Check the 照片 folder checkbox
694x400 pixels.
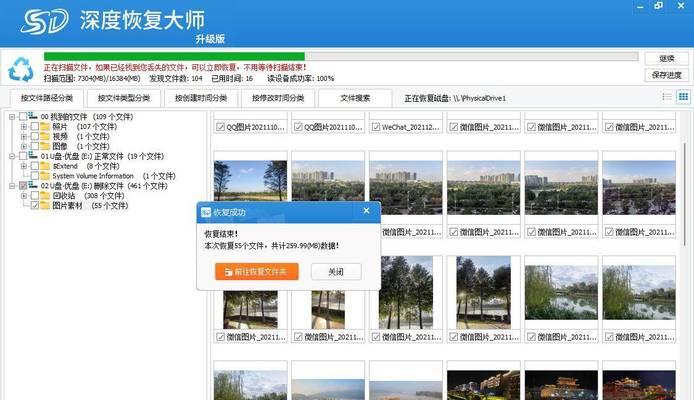tap(35, 127)
